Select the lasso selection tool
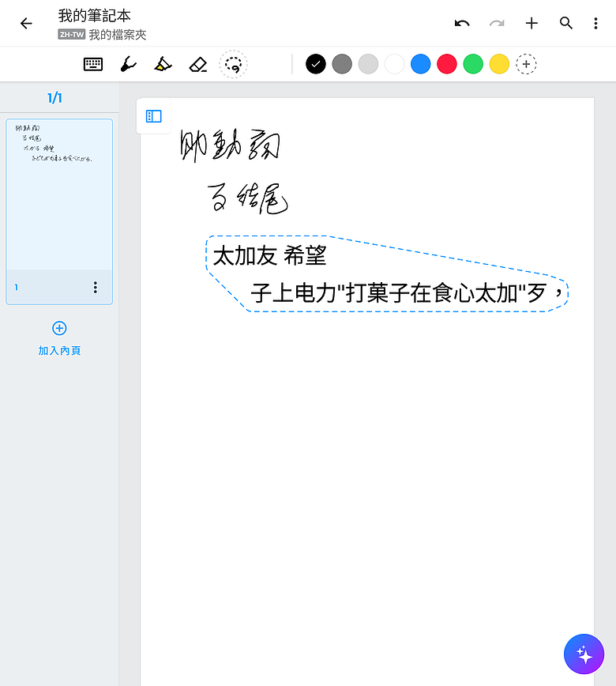 234,64
